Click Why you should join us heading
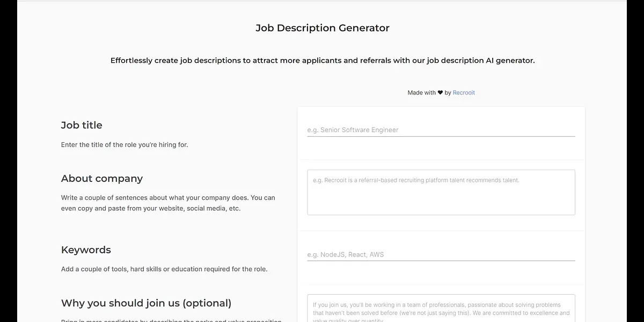 pyautogui.click(x=146, y=303)
